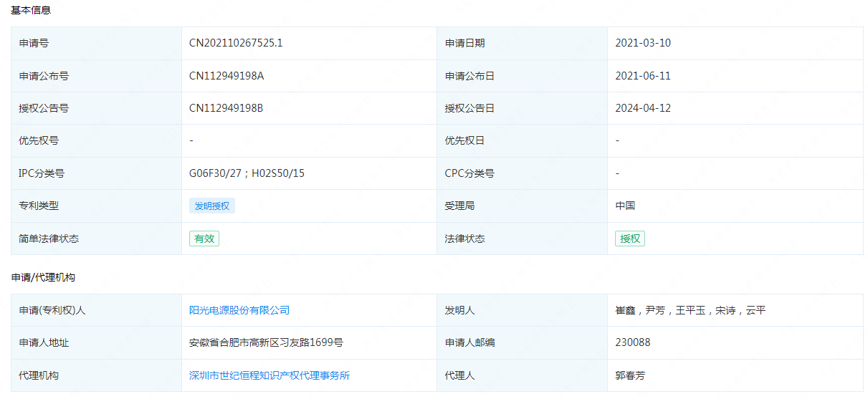Click the 申请公布号 label cell

pos(96,76)
